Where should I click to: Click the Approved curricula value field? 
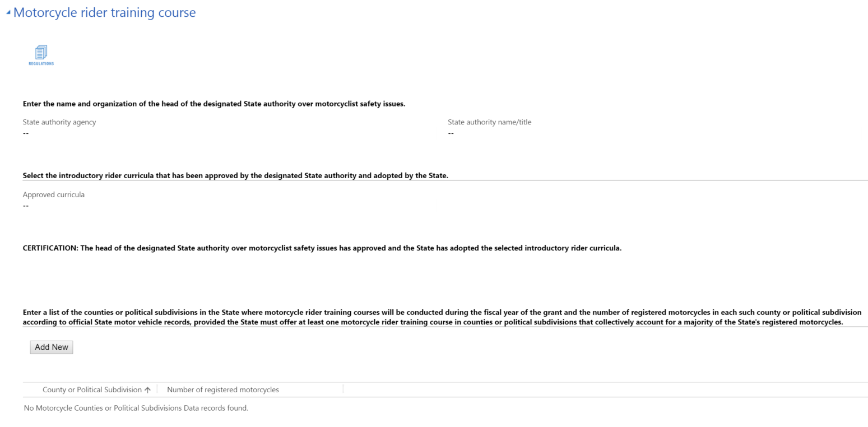[26, 206]
